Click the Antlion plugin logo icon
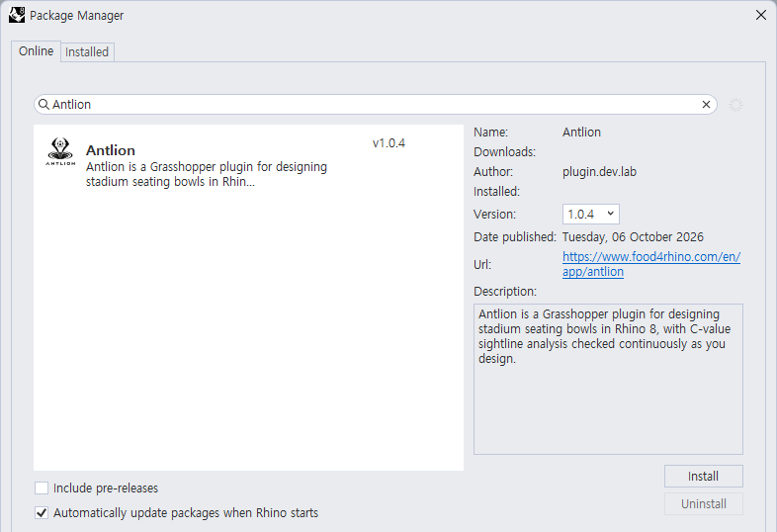The image size is (777, 532). click(x=60, y=151)
